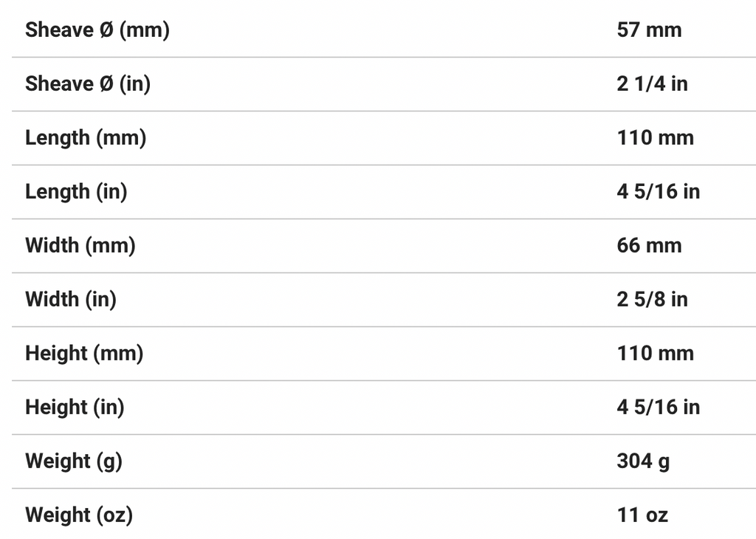Image resolution: width=756 pixels, height=539 pixels.
Task: Select the Height value 4 5/16 in
Action: [x=658, y=408]
